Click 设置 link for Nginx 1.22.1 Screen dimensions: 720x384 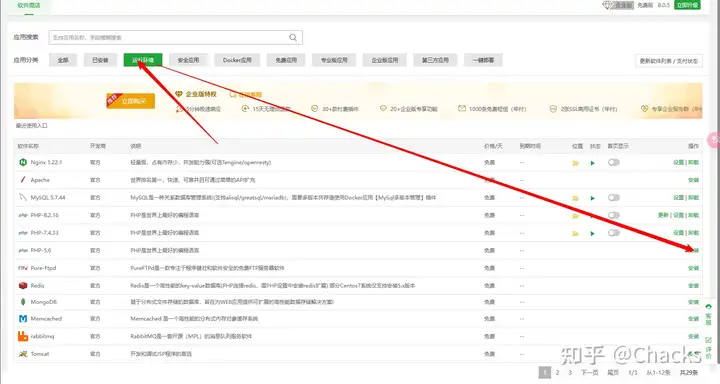678,162
